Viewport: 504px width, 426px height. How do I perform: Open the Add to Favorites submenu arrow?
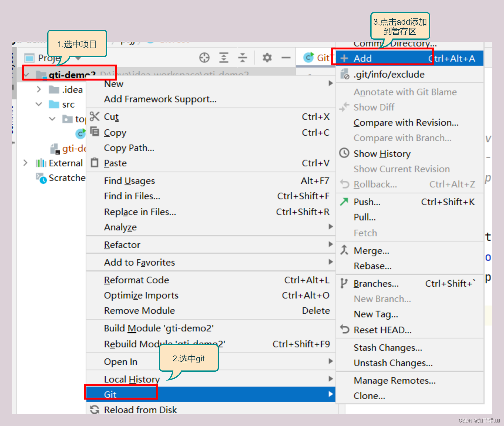pyautogui.click(x=330, y=262)
